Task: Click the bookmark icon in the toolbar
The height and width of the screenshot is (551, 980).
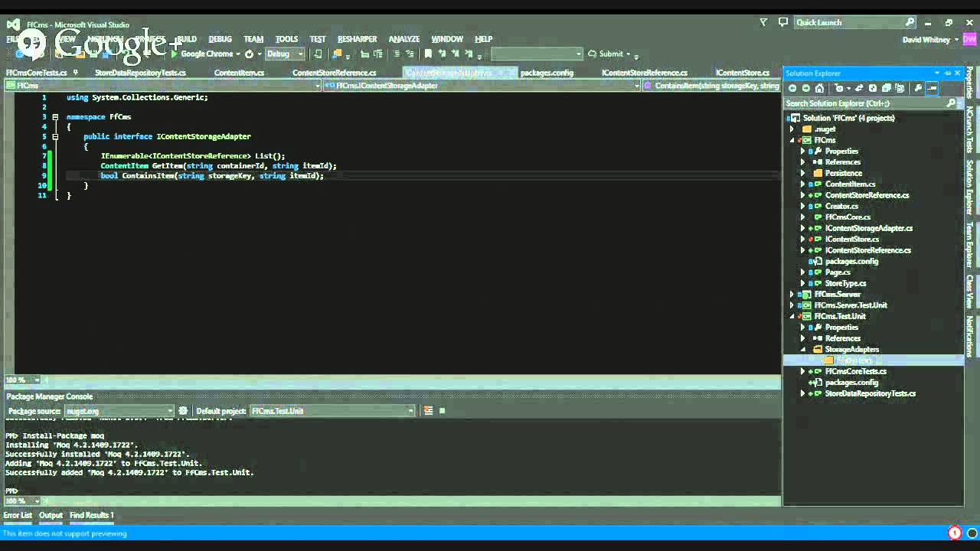Action: coord(428,54)
